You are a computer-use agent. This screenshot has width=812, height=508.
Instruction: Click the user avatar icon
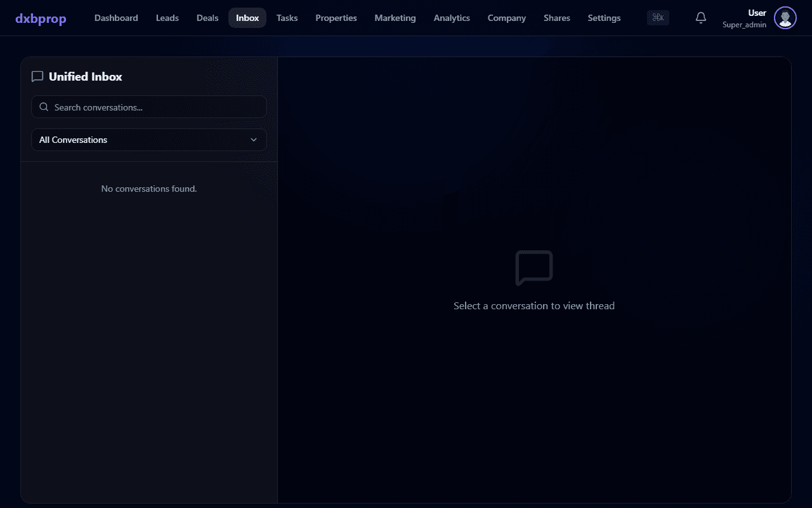point(785,18)
